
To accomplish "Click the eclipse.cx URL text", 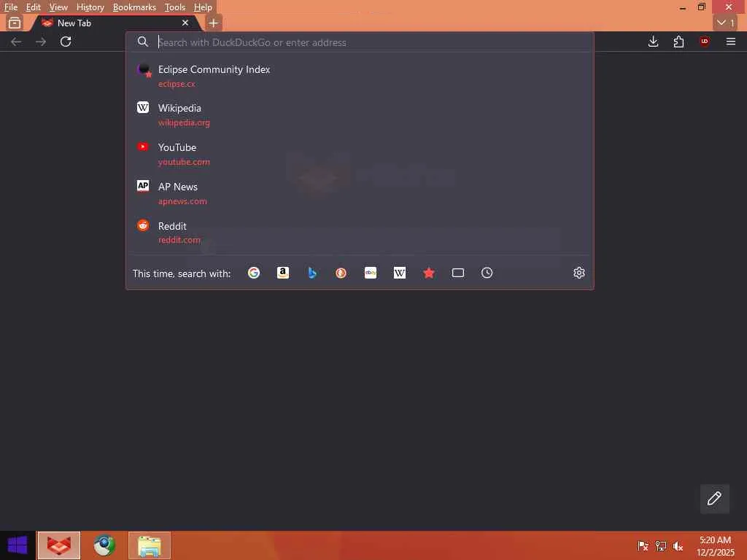I will click(177, 84).
